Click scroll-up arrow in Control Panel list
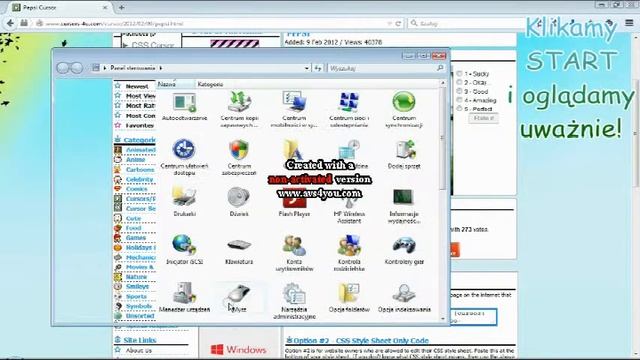Screen dimensions: 640x360 click(x=443, y=83)
